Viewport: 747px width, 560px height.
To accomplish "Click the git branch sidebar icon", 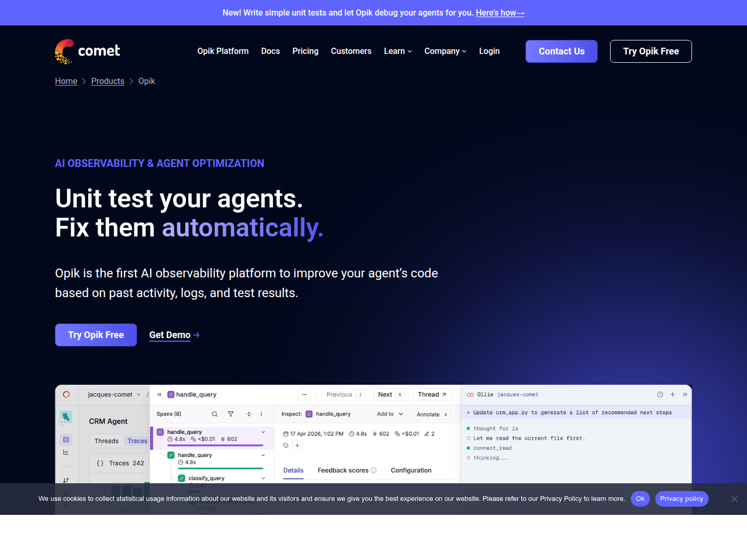I will (x=66, y=481).
